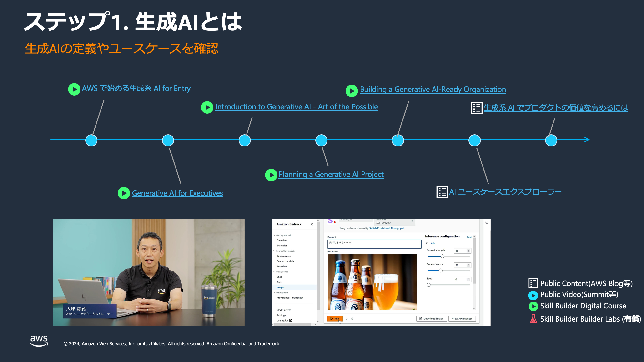Viewport: 644px width, 362px height.
Task: Click the redo arrow in Bedrock playground
Action: tap(352, 319)
